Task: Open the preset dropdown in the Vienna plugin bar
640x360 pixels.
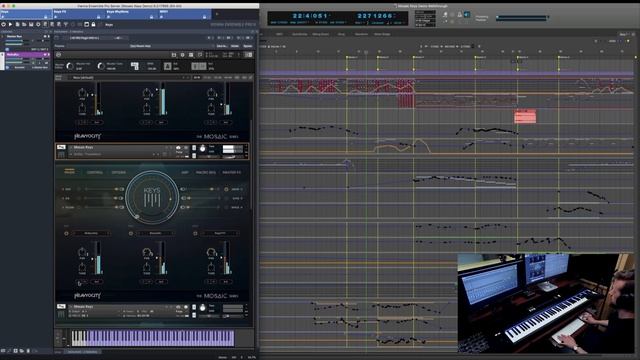Action: point(141,46)
